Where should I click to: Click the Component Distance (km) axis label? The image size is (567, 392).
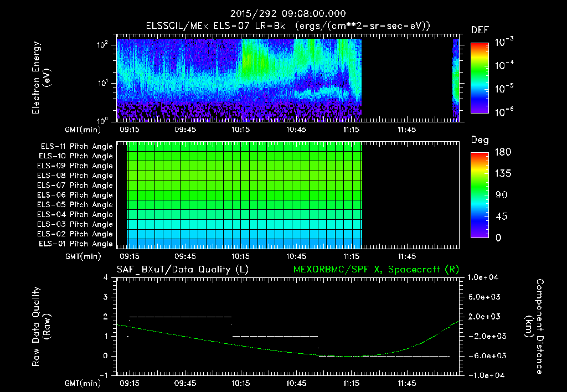tap(534, 327)
